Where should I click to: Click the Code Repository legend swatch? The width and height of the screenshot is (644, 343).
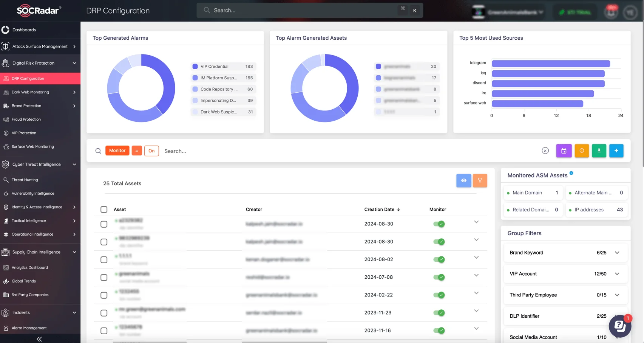pyautogui.click(x=195, y=89)
